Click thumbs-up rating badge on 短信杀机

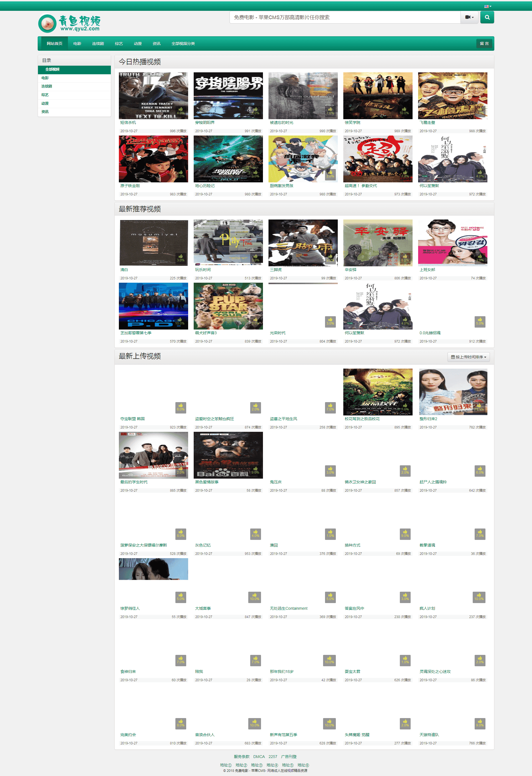click(x=181, y=111)
